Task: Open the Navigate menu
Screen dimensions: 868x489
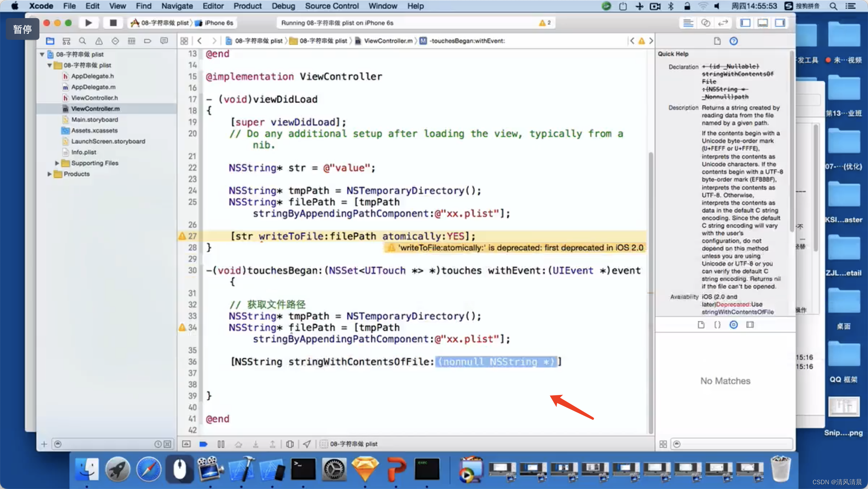Action: (177, 6)
